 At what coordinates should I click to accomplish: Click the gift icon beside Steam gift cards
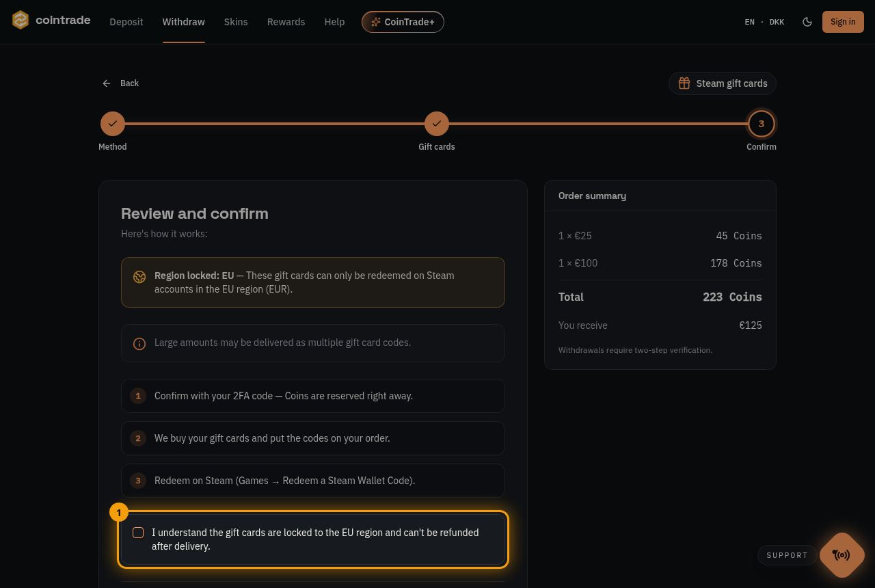click(684, 83)
